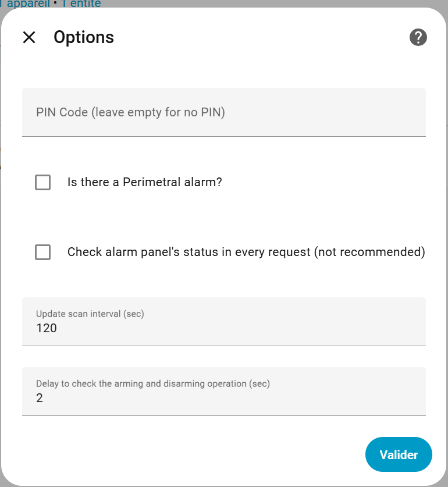Click the "Update scan interval (sec)" caption

click(90, 314)
